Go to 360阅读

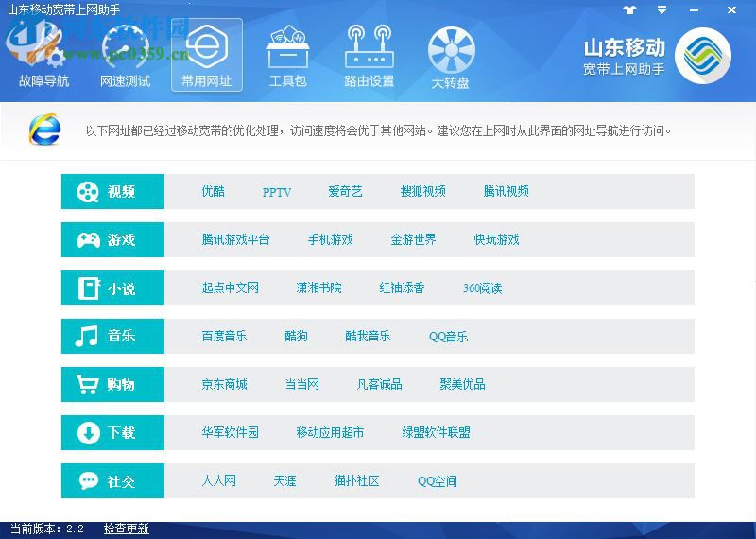(x=483, y=288)
